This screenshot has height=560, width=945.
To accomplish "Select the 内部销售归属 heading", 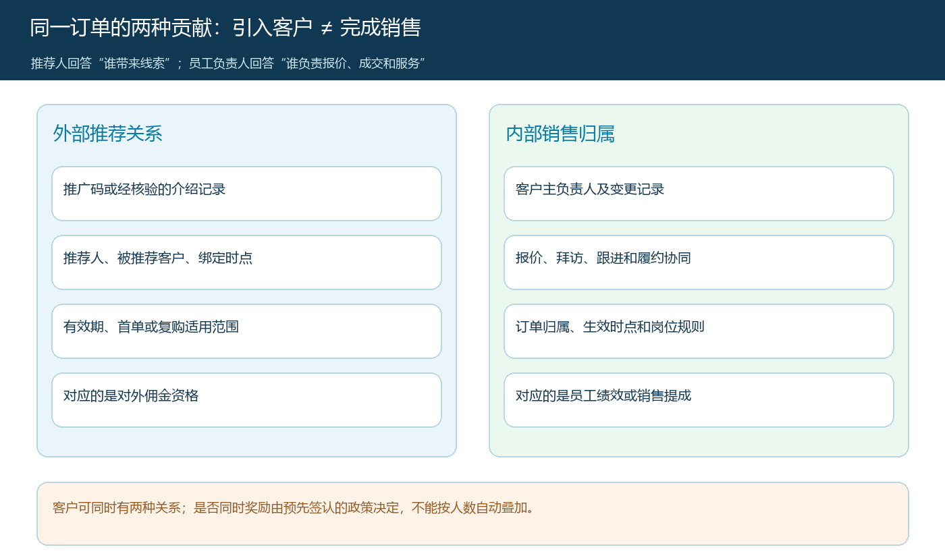I will point(560,134).
